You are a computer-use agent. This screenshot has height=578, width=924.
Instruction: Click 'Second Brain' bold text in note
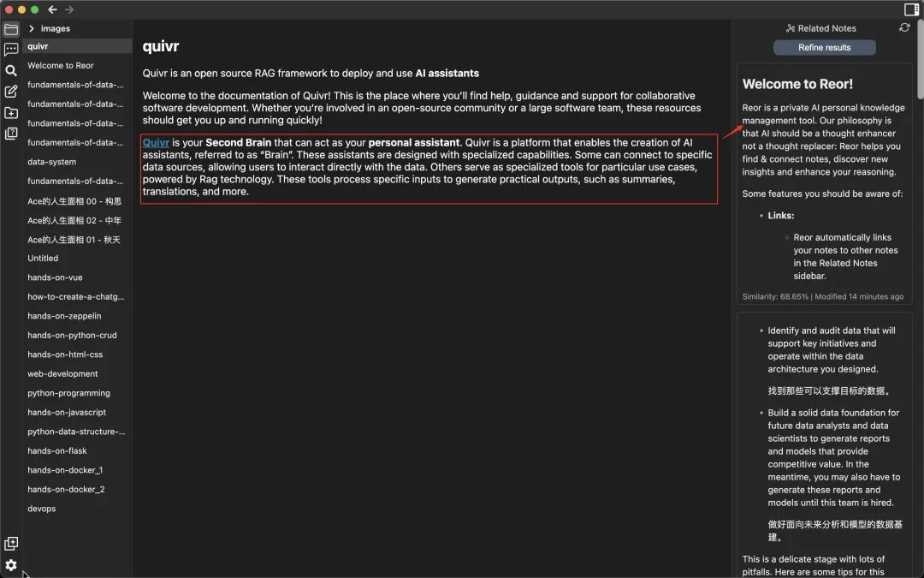click(x=238, y=142)
